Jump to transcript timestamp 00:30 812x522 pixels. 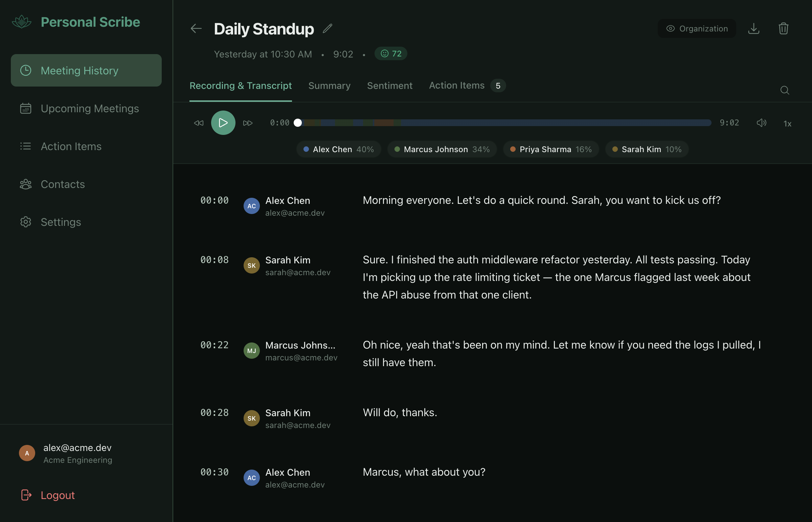click(x=215, y=472)
